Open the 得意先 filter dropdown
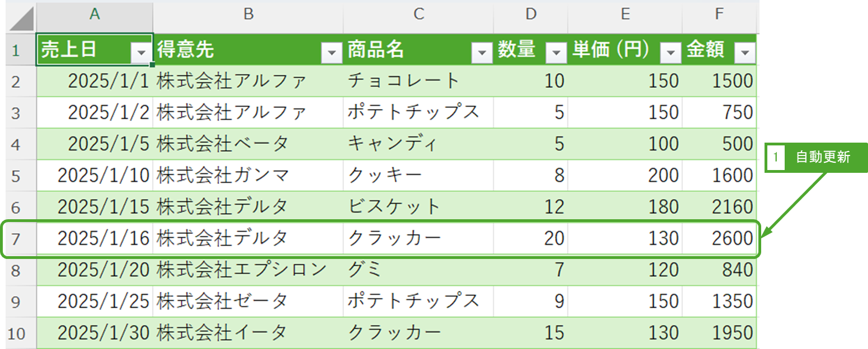The image size is (868, 349). pyautogui.click(x=332, y=53)
